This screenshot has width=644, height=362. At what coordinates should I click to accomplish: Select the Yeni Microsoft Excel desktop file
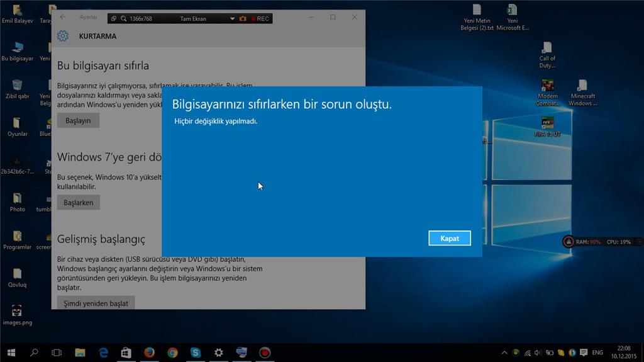pos(513,17)
